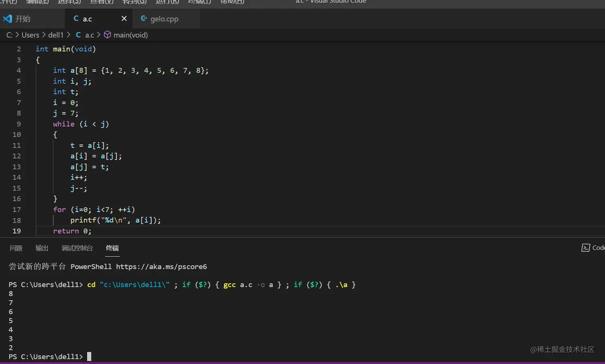605x364 pixels.
Task: Place cursor on the "j = 7;" statement
Action: coord(66,114)
